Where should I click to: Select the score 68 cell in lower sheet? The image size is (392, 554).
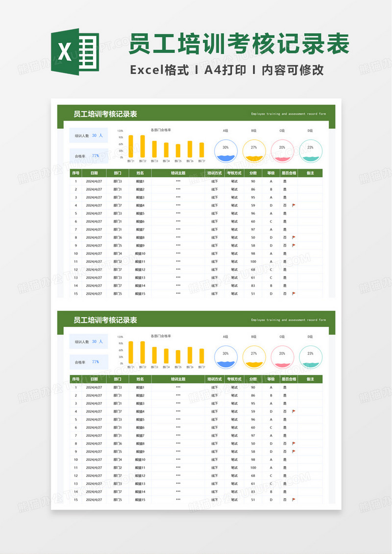253,476
